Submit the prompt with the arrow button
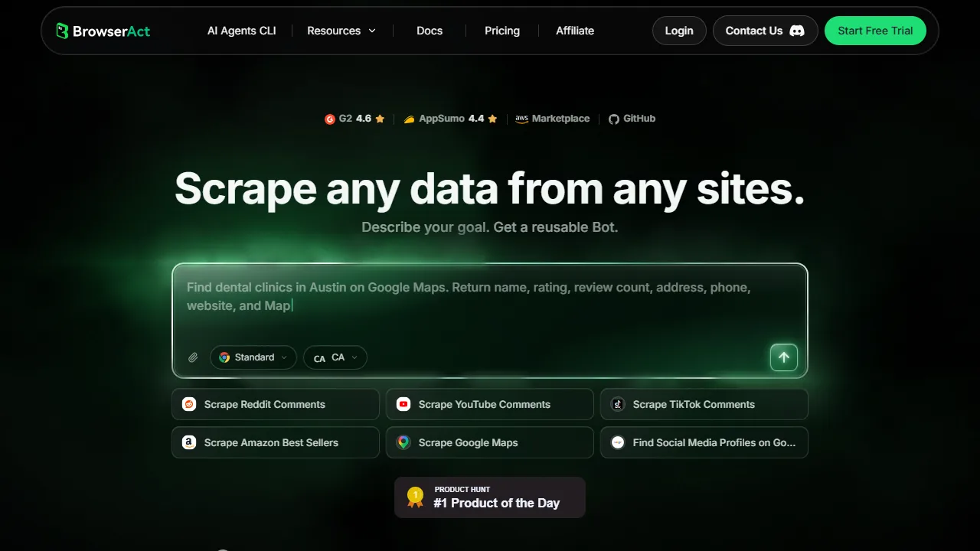This screenshot has height=551, width=980. point(783,357)
